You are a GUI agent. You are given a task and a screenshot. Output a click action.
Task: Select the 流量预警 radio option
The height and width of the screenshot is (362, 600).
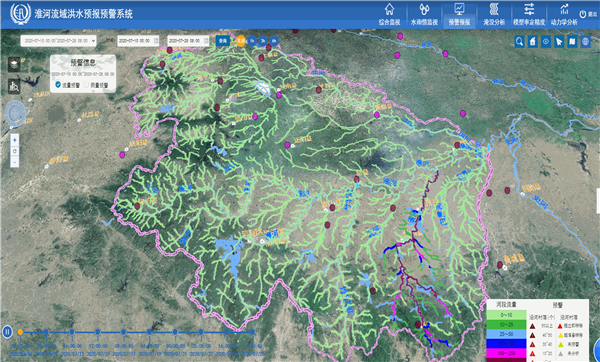(x=67, y=85)
